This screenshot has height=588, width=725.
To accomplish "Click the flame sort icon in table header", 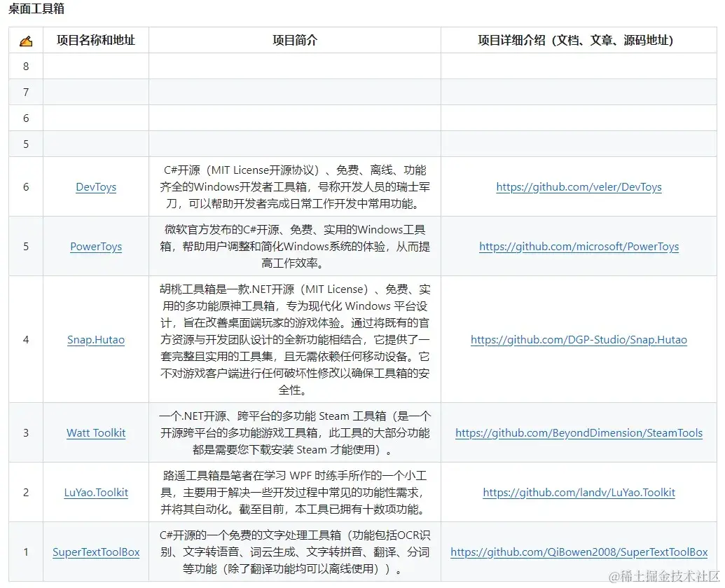I will 25,40.
